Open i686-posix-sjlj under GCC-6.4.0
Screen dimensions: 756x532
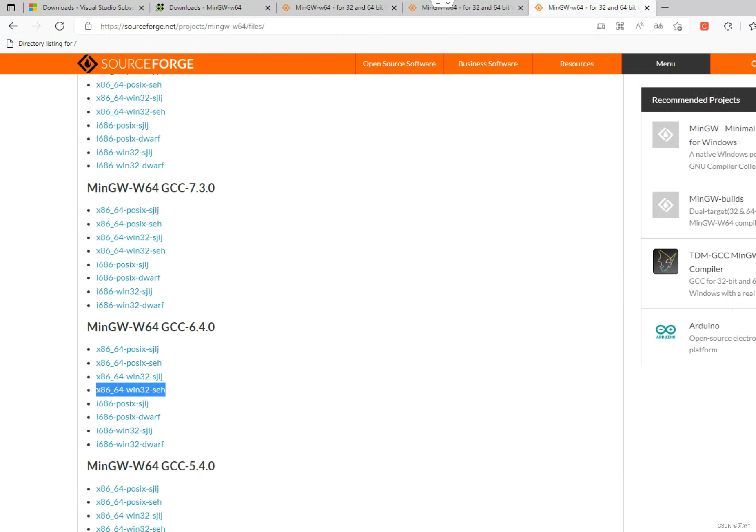point(122,403)
